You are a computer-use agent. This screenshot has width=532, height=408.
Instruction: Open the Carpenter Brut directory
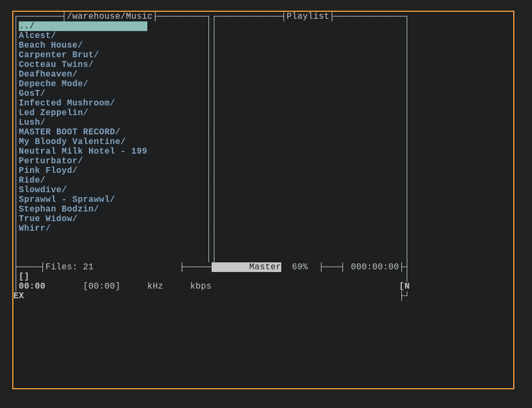click(x=58, y=55)
